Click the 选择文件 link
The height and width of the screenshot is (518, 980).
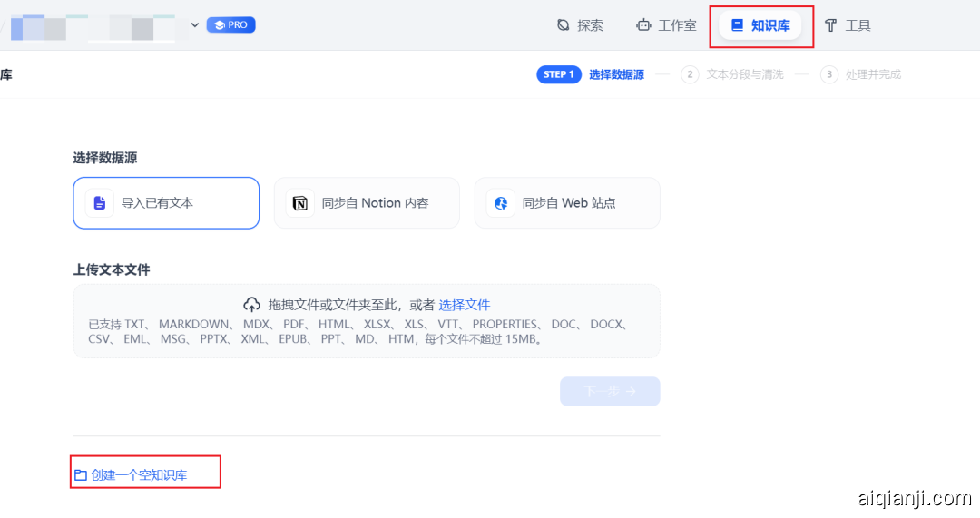point(465,305)
